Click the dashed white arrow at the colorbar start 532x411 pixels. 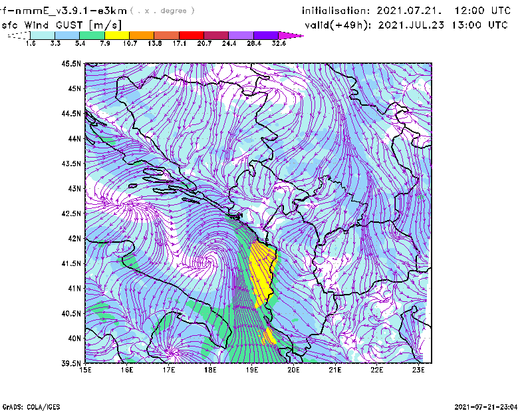[x=19, y=35]
